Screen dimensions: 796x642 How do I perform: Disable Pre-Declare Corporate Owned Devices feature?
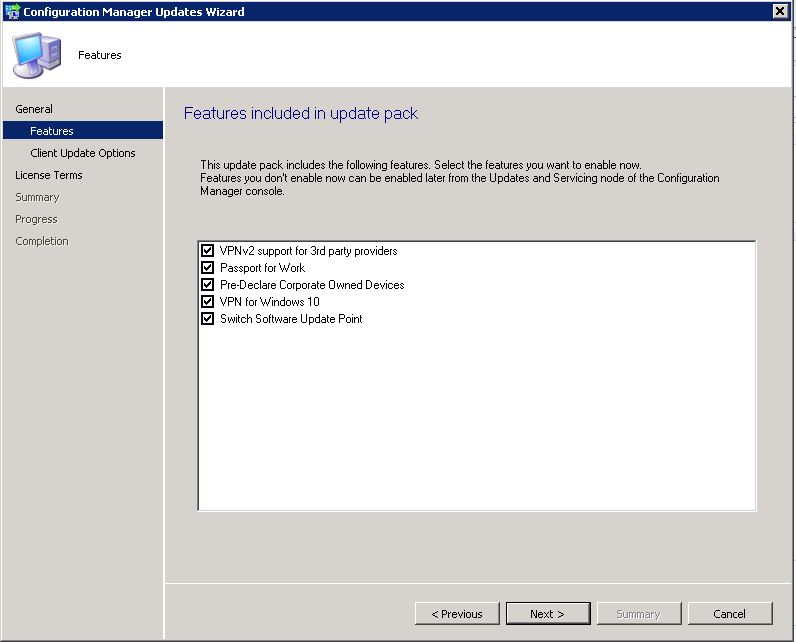click(207, 284)
